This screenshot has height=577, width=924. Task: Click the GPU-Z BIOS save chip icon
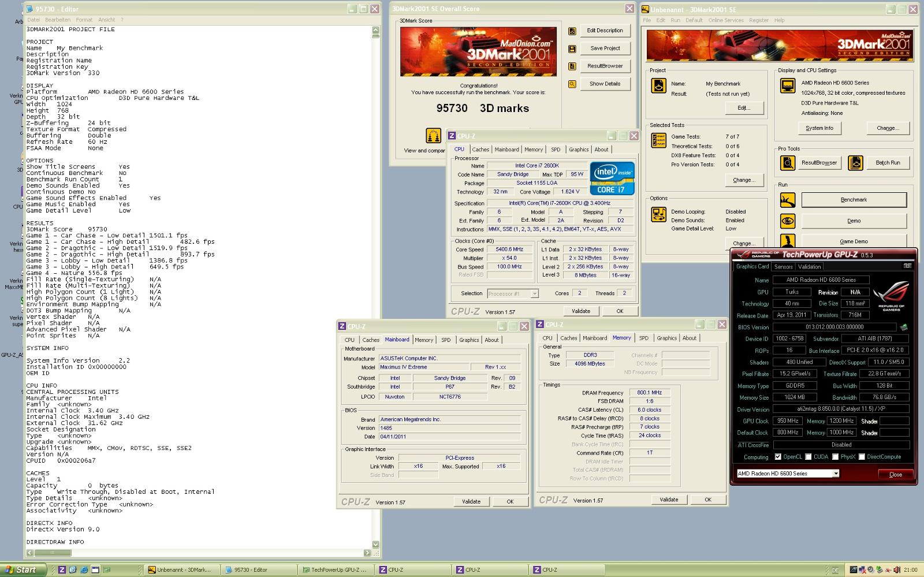pos(903,327)
